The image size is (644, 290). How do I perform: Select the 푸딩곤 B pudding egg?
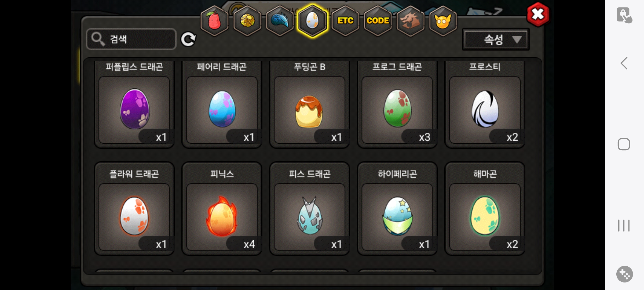point(309,104)
